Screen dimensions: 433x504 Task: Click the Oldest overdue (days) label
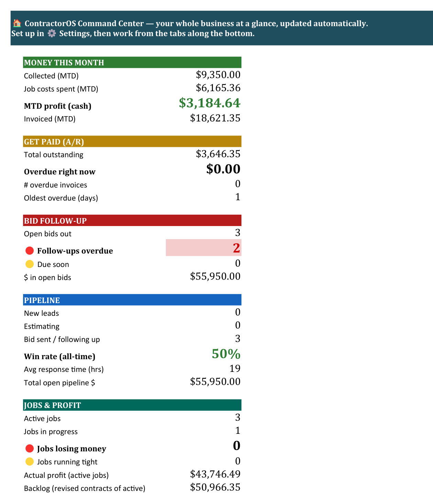61,198
